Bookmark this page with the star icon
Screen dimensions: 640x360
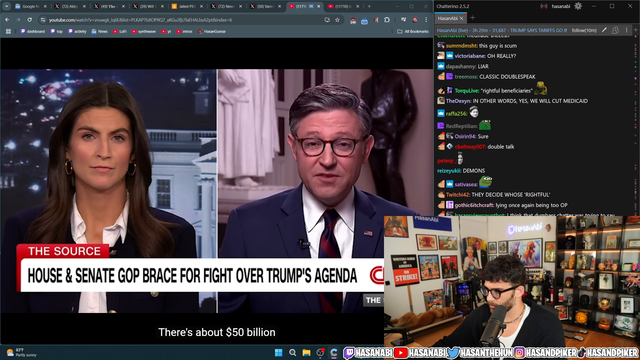(338, 20)
